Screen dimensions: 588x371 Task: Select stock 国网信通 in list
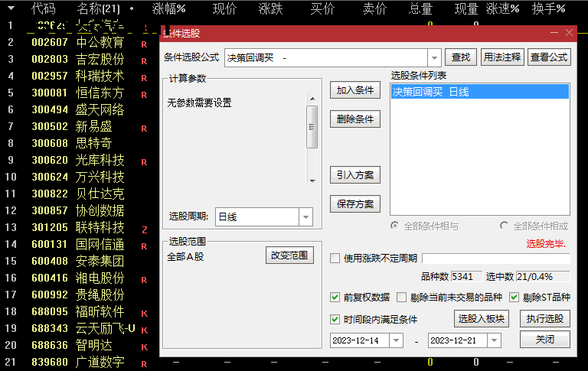[100, 244]
